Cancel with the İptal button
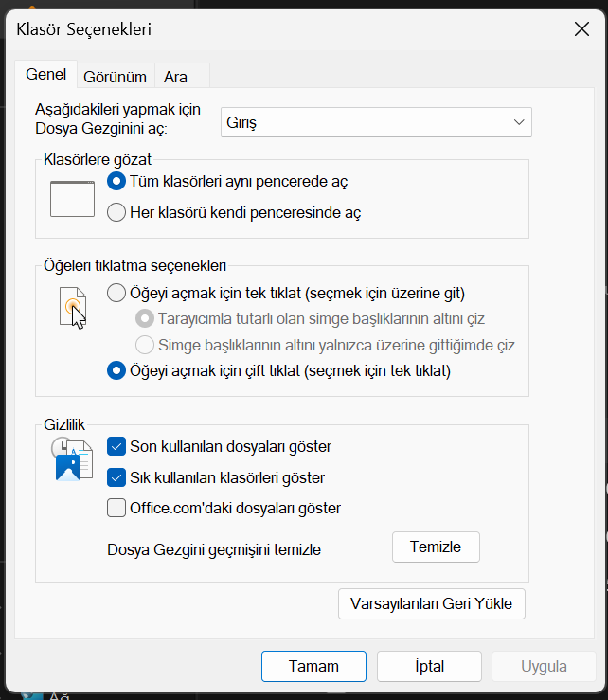The height and width of the screenshot is (700, 608). (429, 666)
